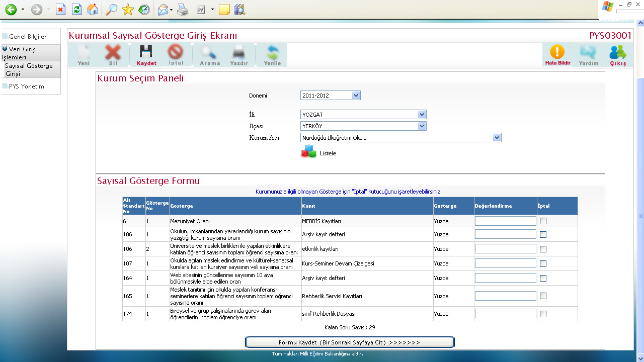Refresh the page with green arrows icon
The width and height of the screenshot is (644, 362).
coord(76,10)
